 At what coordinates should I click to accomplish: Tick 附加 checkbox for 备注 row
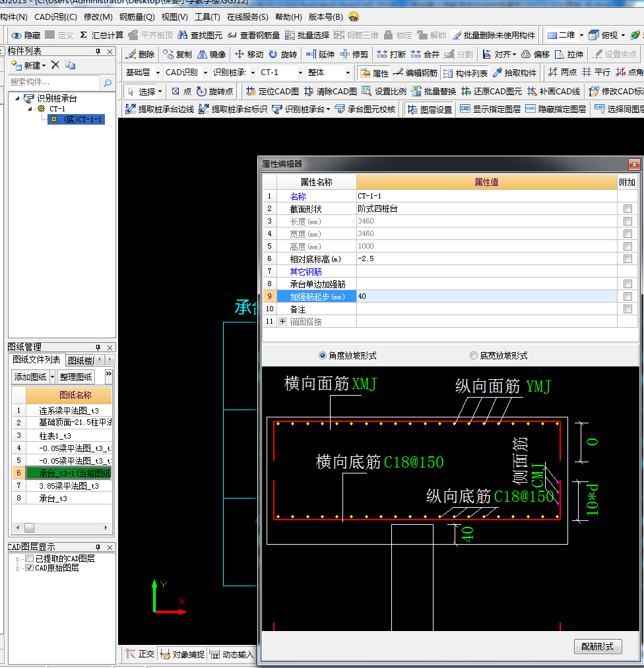tap(628, 309)
